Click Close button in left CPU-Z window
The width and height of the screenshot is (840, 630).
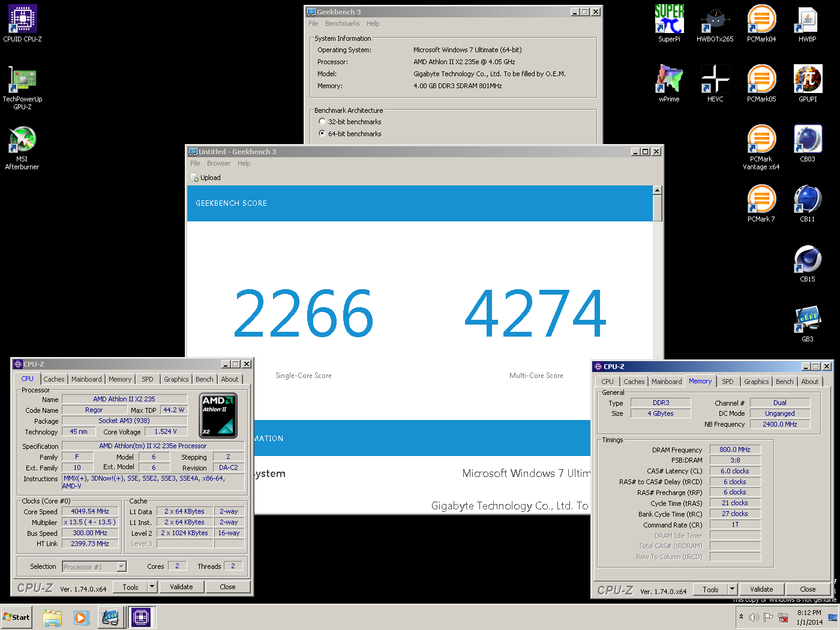point(227,587)
